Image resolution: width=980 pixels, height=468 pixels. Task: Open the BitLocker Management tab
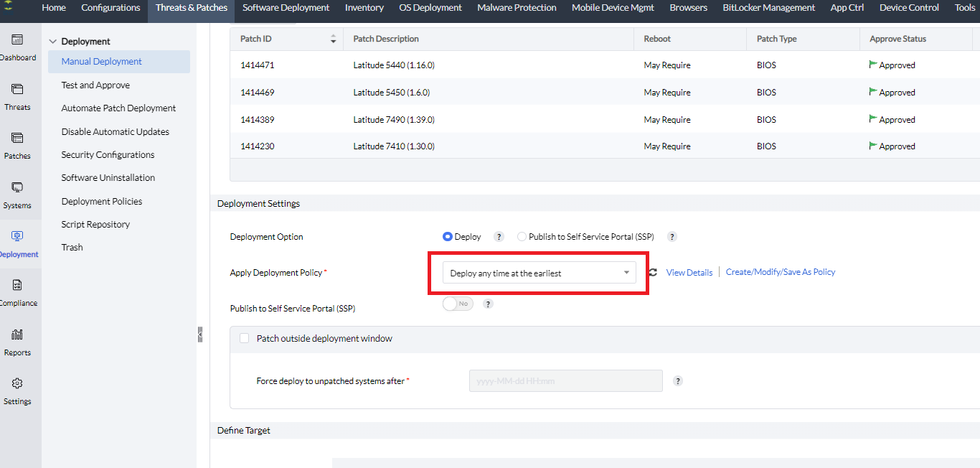(768, 8)
